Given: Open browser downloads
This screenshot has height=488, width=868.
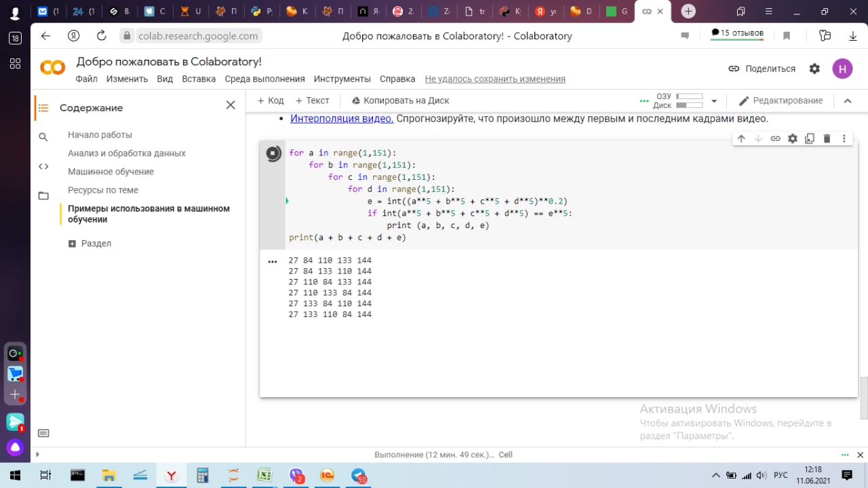Looking at the screenshot, I should (854, 36).
